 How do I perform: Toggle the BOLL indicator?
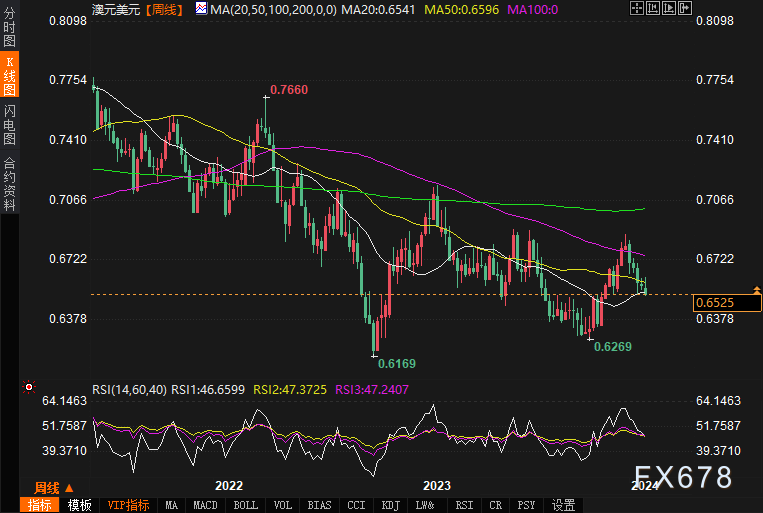click(x=245, y=505)
